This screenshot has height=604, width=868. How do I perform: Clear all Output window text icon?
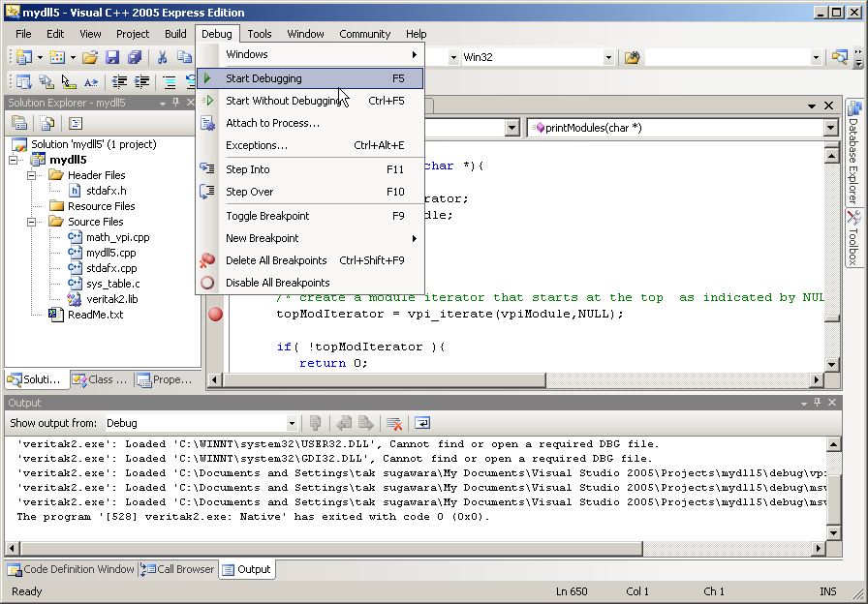(x=394, y=423)
